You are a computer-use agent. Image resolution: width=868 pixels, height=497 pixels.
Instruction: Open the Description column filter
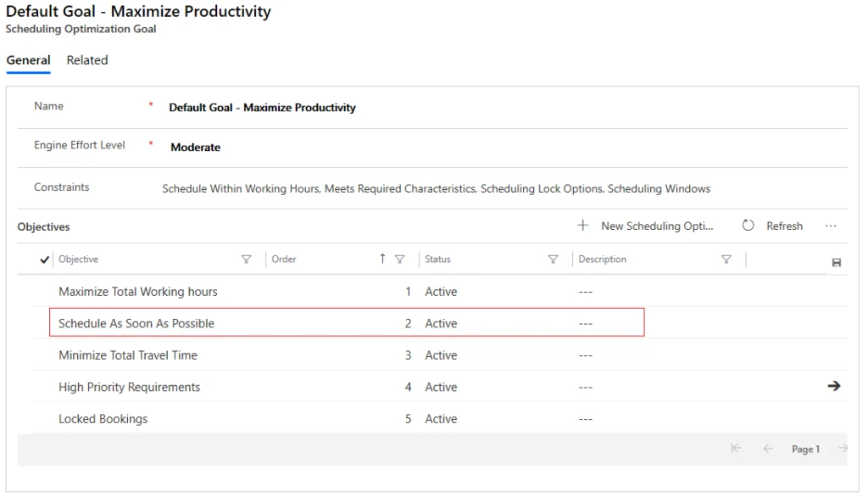[726, 260]
